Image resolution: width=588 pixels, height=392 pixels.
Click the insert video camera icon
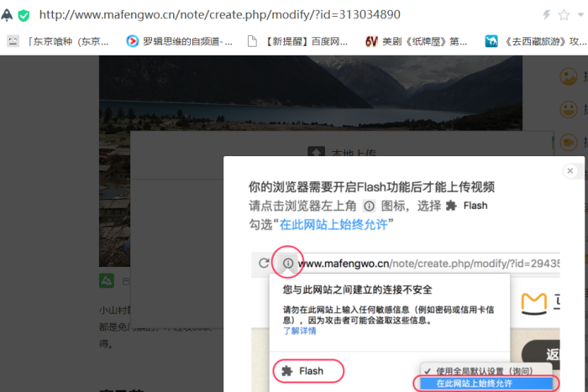(x=569, y=143)
